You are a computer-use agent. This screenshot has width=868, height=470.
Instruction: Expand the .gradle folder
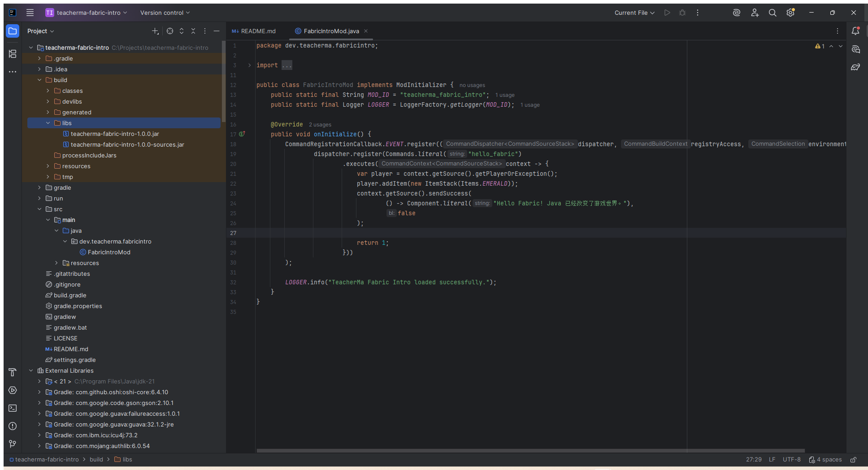tap(39, 58)
